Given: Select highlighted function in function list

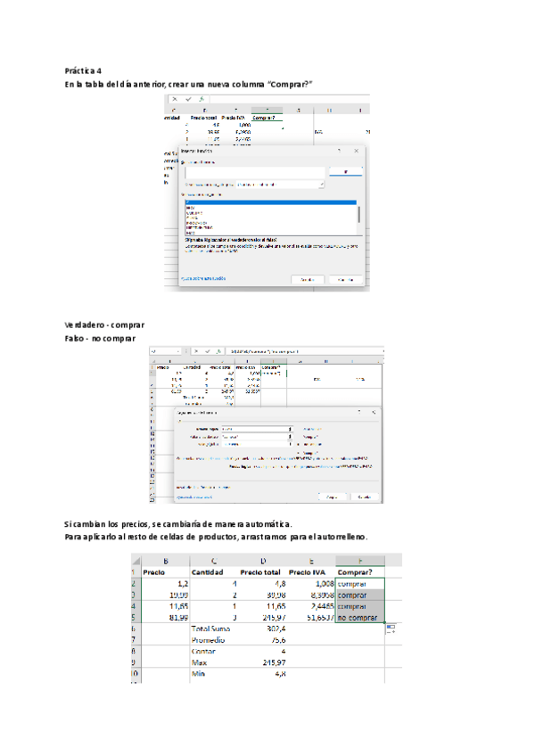Looking at the screenshot, I should pyautogui.click(x=269, y=203).
